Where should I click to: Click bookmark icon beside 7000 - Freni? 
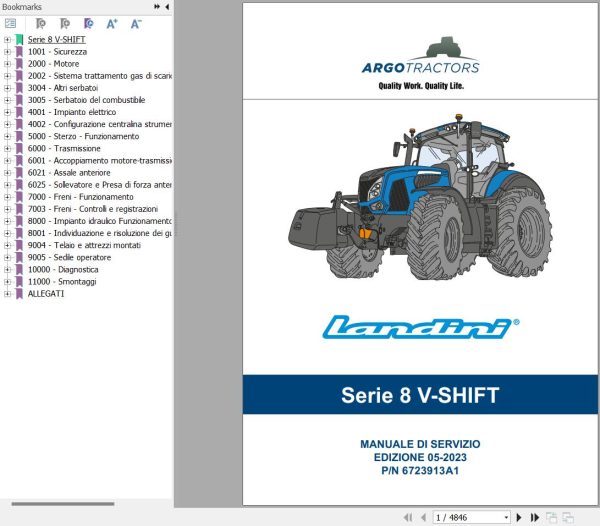pos(19,197)
